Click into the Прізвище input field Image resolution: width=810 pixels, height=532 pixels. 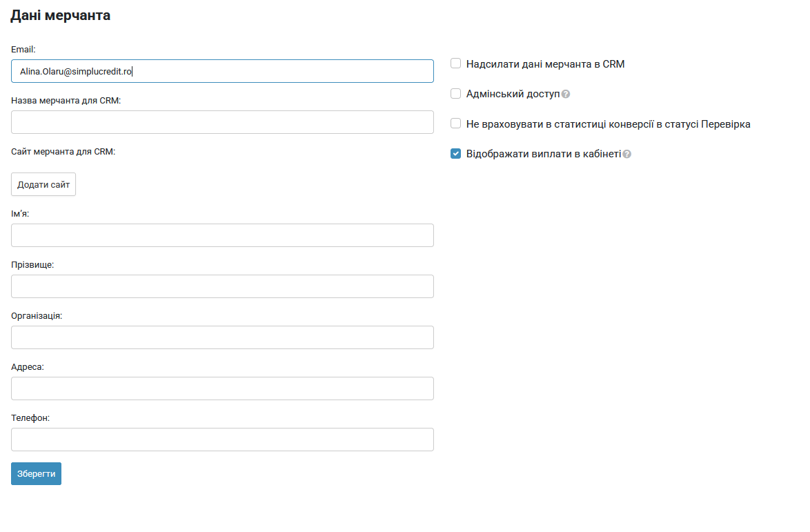point(222,286)
